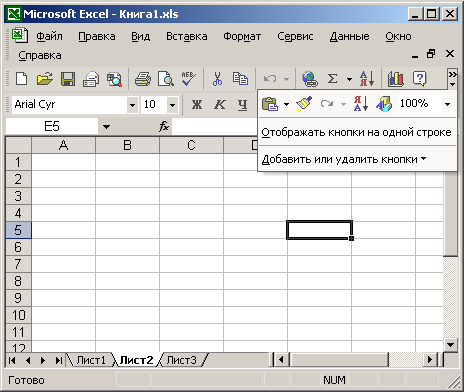Viewport: 464px width, 392px height.
Task: Expand the Arial Cyr font dropdown
Action: click(132, 105)
